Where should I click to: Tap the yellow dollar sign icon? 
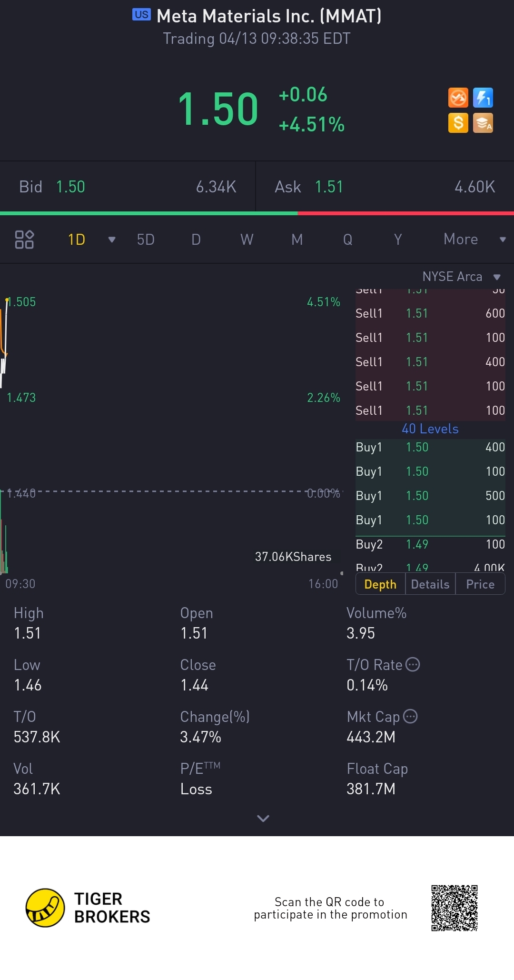pos(458,123)
